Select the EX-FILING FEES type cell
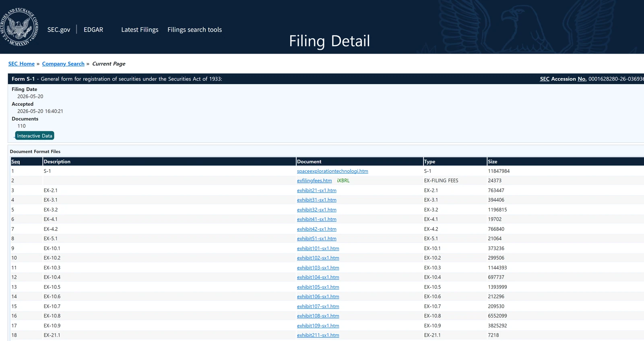 441,181
